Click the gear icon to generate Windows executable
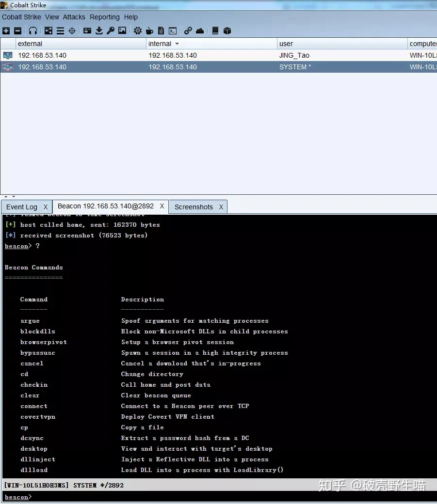This screenshot has height=504, width=437. coord(138,31)
